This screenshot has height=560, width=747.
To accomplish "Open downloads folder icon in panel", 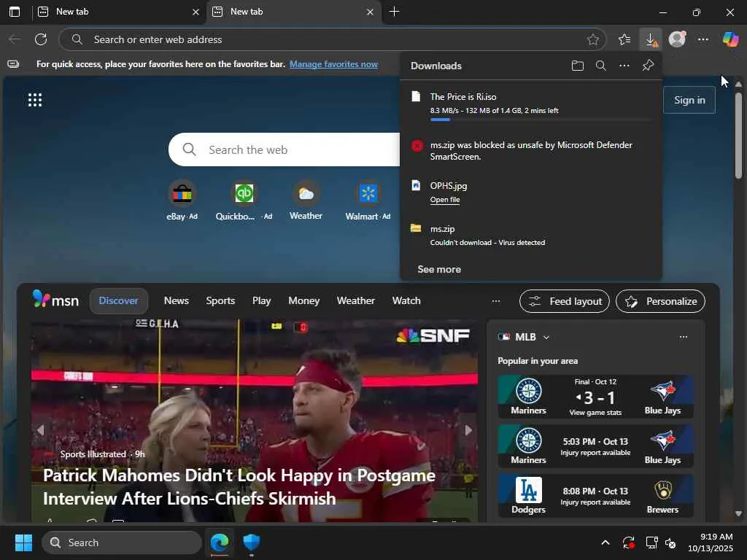I will (578, 66).
